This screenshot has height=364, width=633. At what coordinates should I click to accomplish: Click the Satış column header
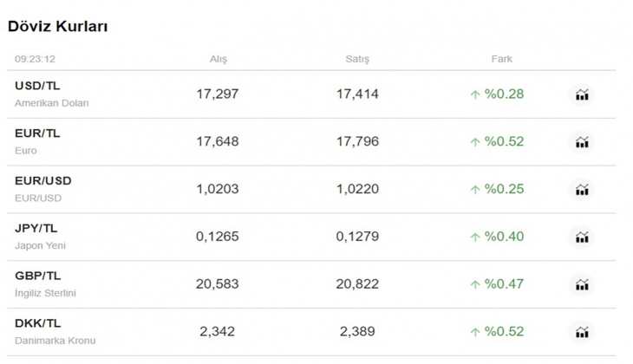click(357, 59)
